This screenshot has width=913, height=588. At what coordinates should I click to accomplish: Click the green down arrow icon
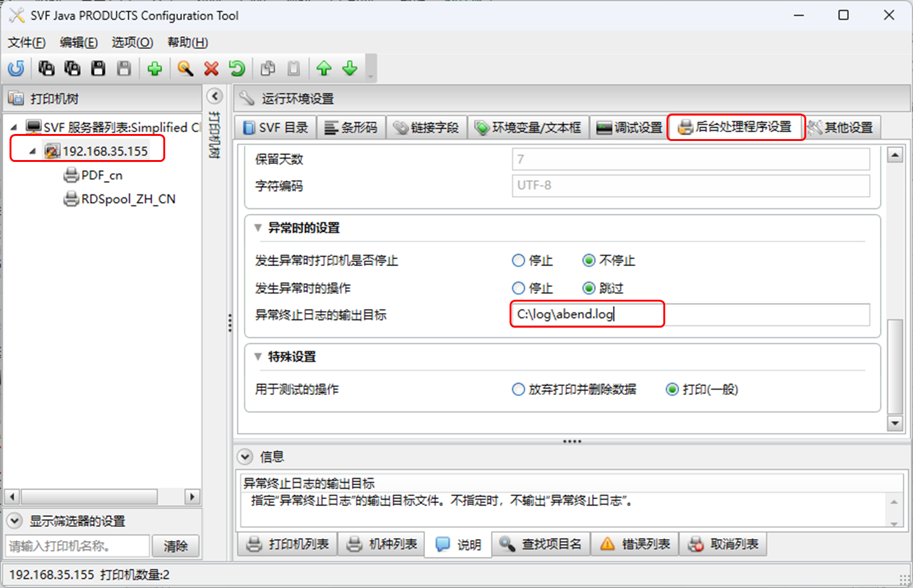pos(350,68)
